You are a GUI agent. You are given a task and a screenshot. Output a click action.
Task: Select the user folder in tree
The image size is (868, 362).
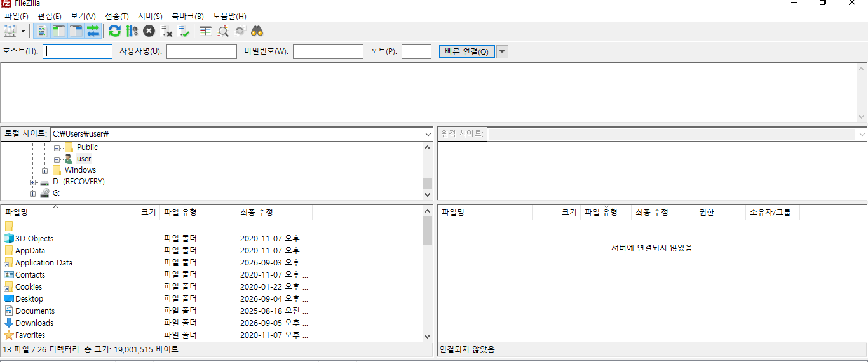point(84,159)
